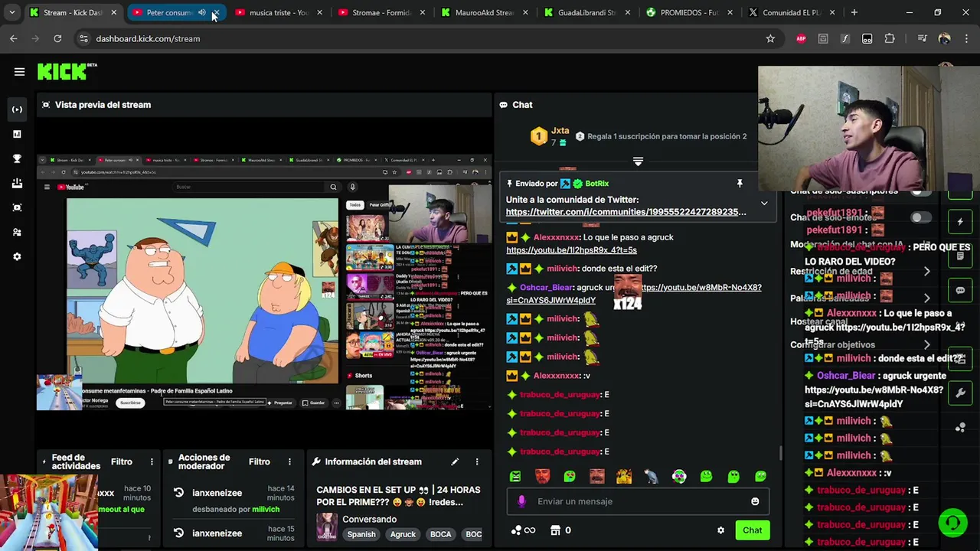980x551 pixels.
Task: Switch to the PROMIEDOS tab
Action: click(688, 12)
